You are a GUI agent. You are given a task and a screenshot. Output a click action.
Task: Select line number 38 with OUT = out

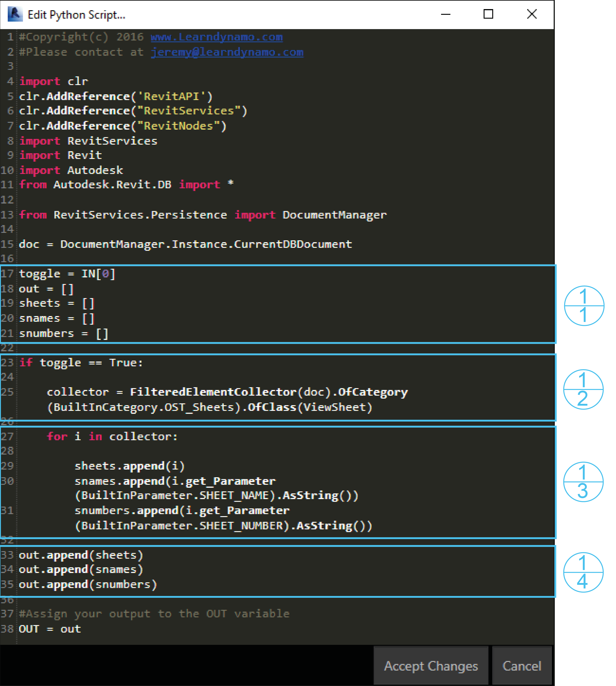9,628
